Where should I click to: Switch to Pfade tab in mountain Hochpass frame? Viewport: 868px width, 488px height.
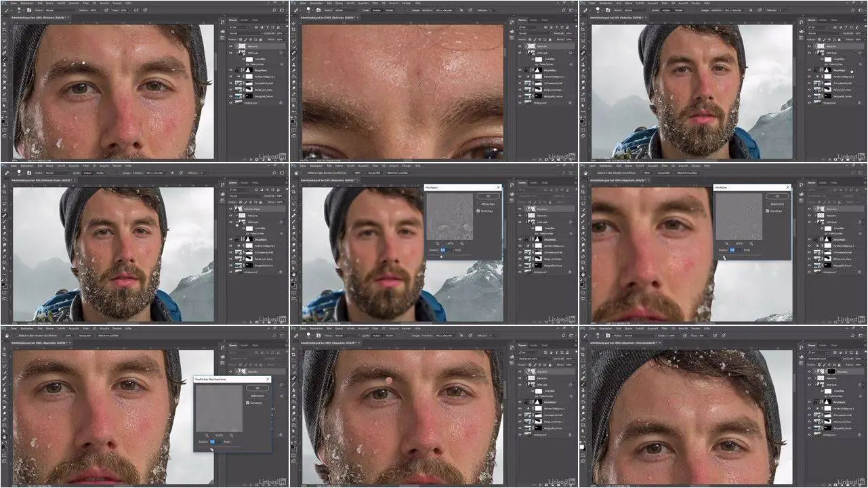pos(544,182)
